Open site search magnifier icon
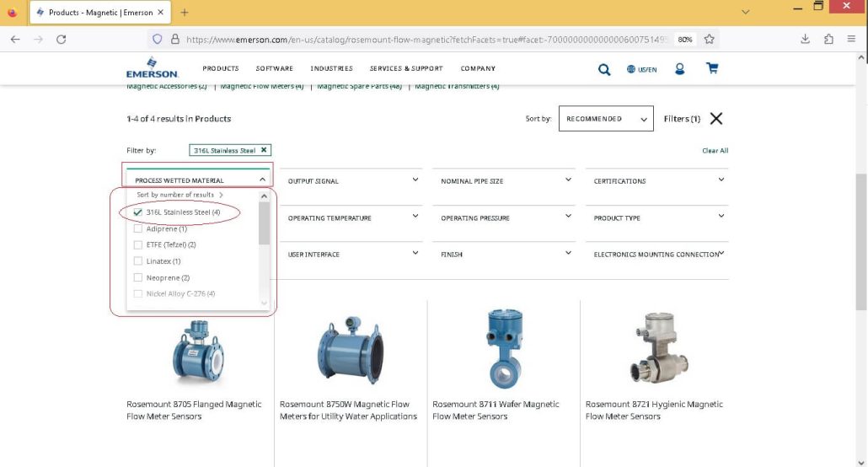 [604, 69]
